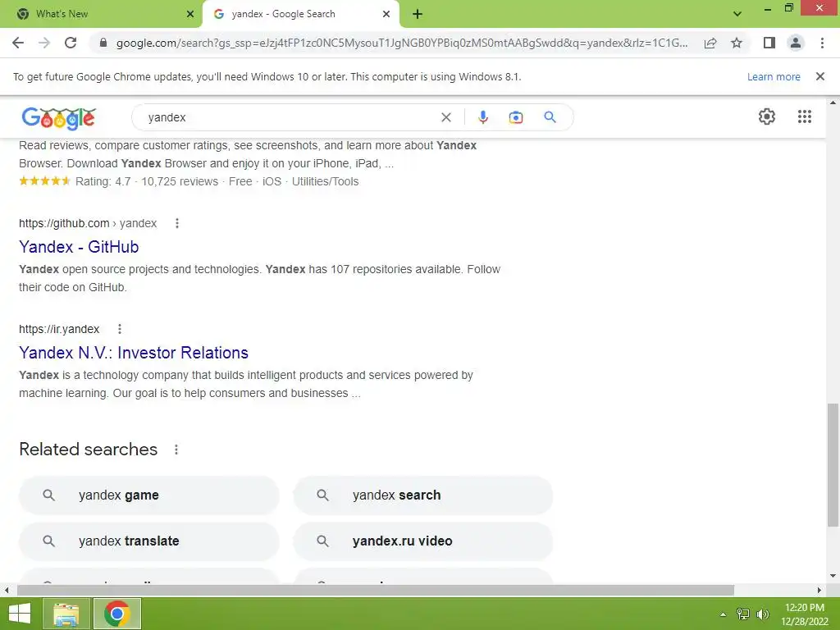Clear the yandex search query
The width and height of the screenshot is (840, 630).
coord(445,117)
